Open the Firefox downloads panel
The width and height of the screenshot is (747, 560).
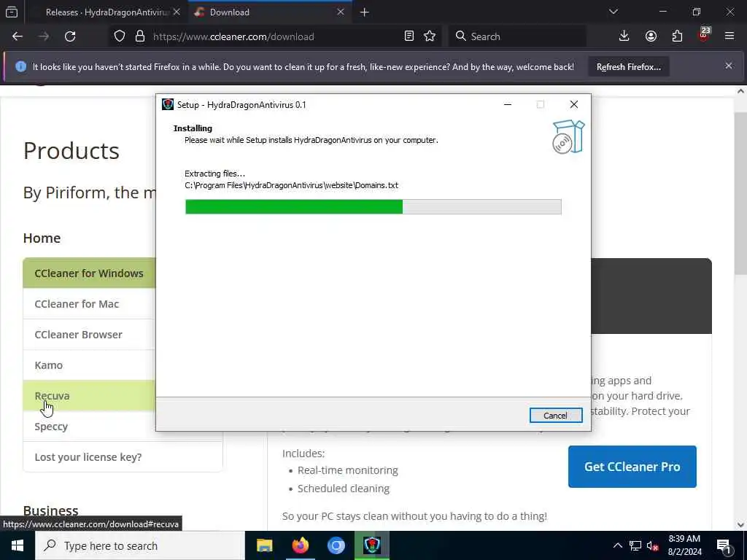pos(624,36)
